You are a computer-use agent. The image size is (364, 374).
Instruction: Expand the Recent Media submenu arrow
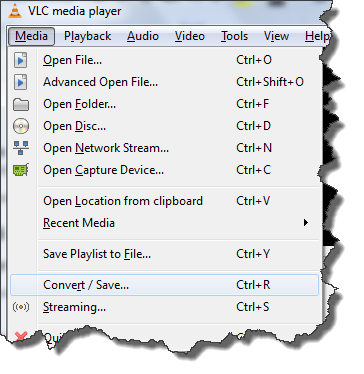tap(306, 223)
